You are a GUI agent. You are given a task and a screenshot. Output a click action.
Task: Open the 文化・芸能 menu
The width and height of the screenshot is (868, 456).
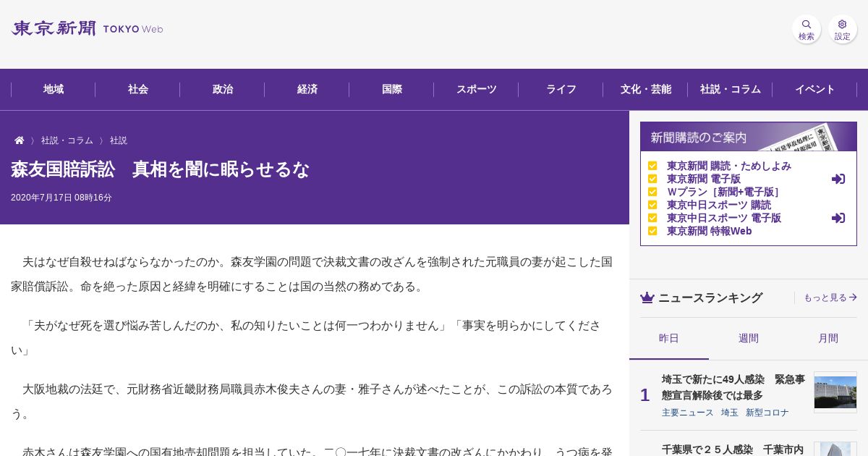click(646, 89)
